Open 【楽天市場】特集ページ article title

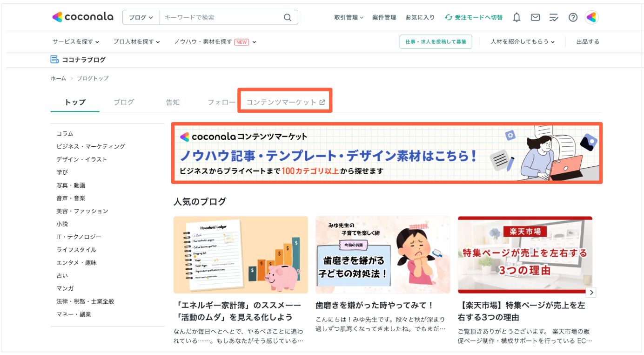click(x=522, y=311)
